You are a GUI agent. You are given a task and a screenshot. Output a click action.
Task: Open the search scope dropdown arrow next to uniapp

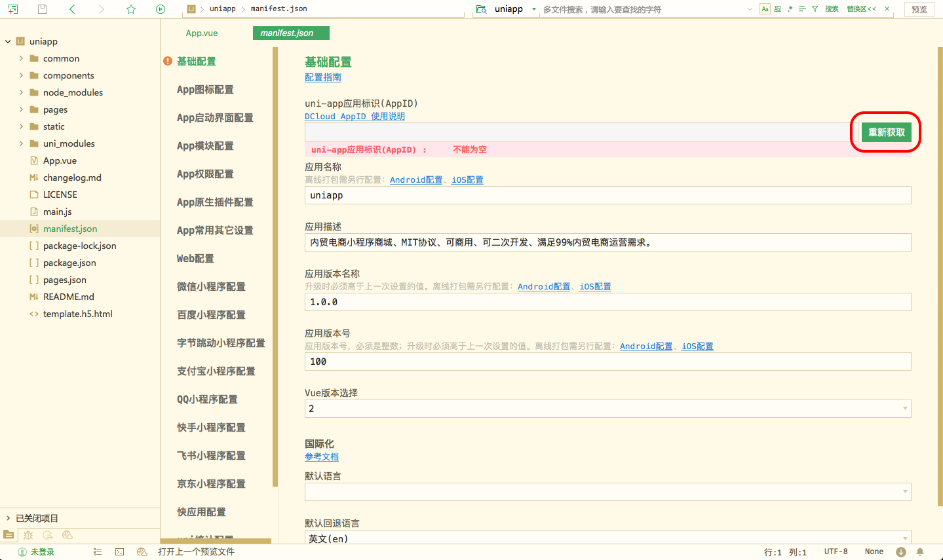click(534, 9)
